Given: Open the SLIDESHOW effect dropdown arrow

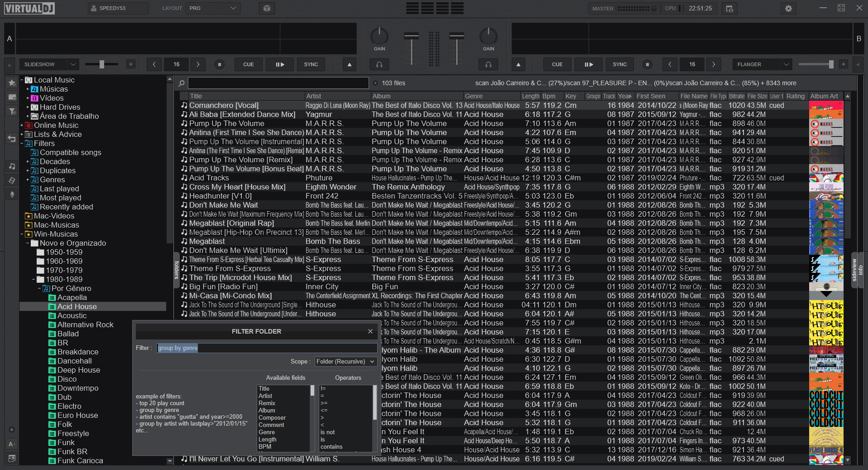Looking at the screenshot, I should pos(73,64).
